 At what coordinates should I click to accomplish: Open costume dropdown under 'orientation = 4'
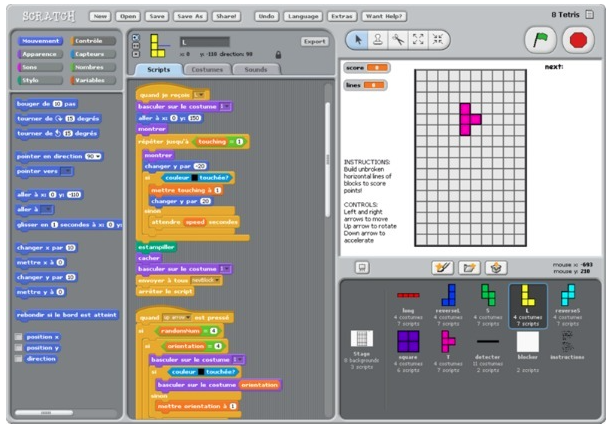coord(238,360)
